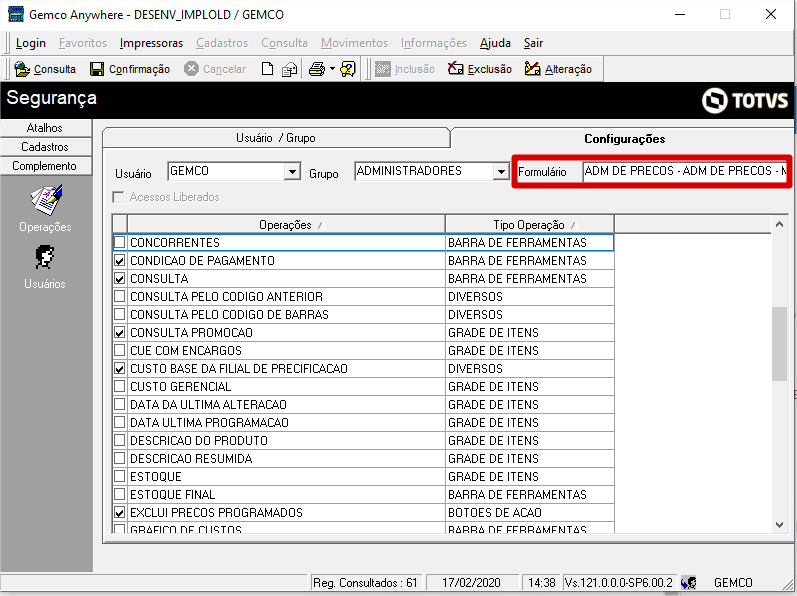Open the Usuário GEMCO dropdown

point(292,172)
